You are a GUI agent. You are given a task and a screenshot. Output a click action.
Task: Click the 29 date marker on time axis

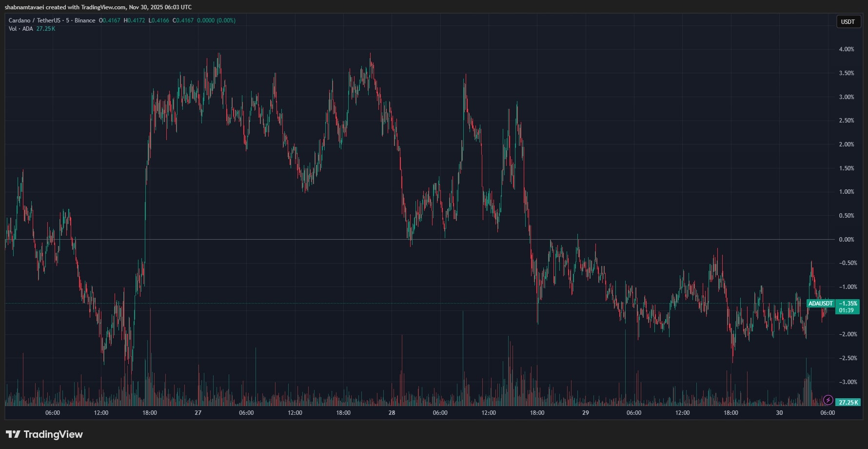point(585,413)
